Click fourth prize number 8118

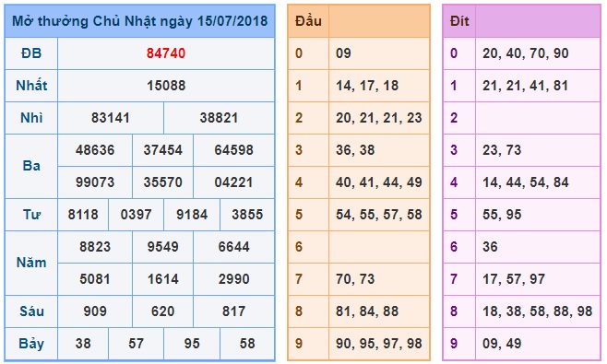83,215
